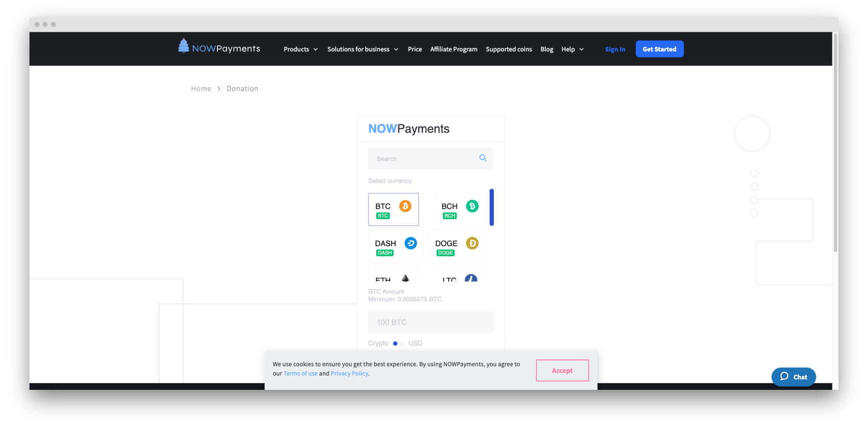Image resolution: width=868 pixels, height=432 pixels.
Task: Select the Bitcoin Cash BCH icon
Action: [x=472, y=206]
